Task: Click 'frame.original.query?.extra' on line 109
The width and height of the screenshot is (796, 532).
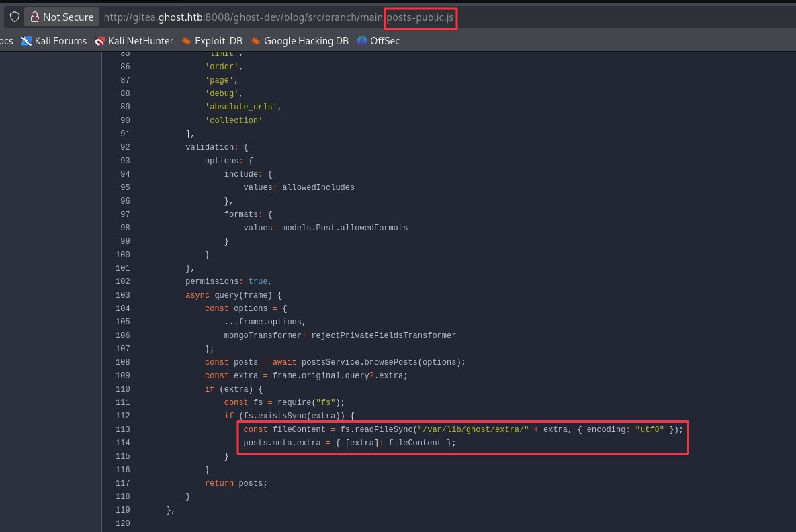Action: (x=338, y=375)
